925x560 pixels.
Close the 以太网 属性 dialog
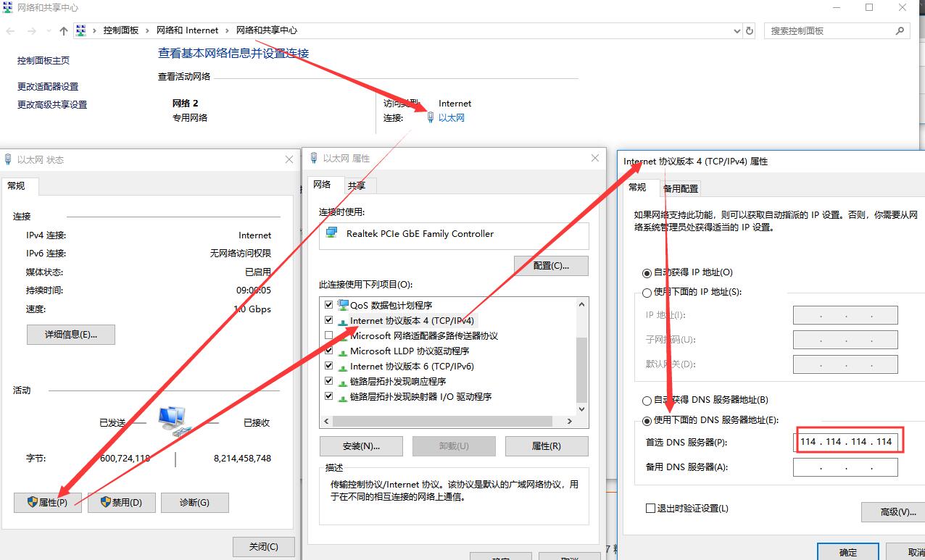point(595,158)
